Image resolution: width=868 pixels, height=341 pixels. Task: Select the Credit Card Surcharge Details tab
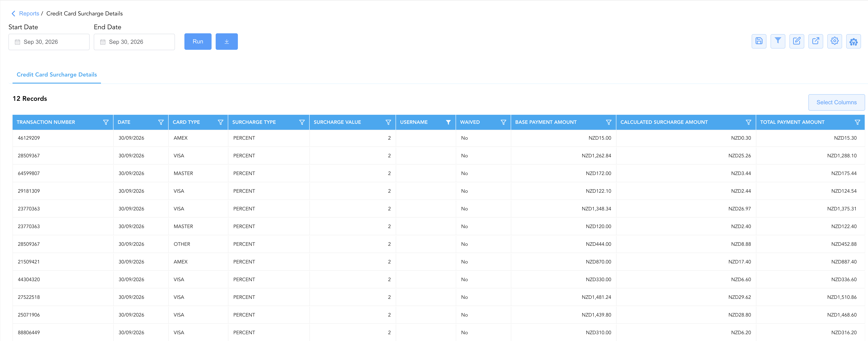57,74
